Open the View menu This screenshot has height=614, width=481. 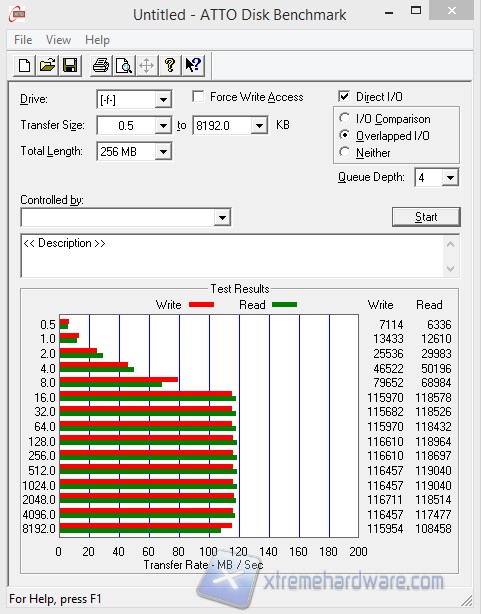point(58,40)
